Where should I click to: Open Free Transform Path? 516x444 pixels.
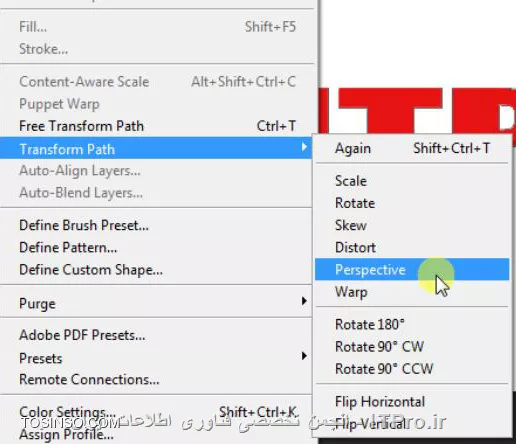tap(157, 126)
